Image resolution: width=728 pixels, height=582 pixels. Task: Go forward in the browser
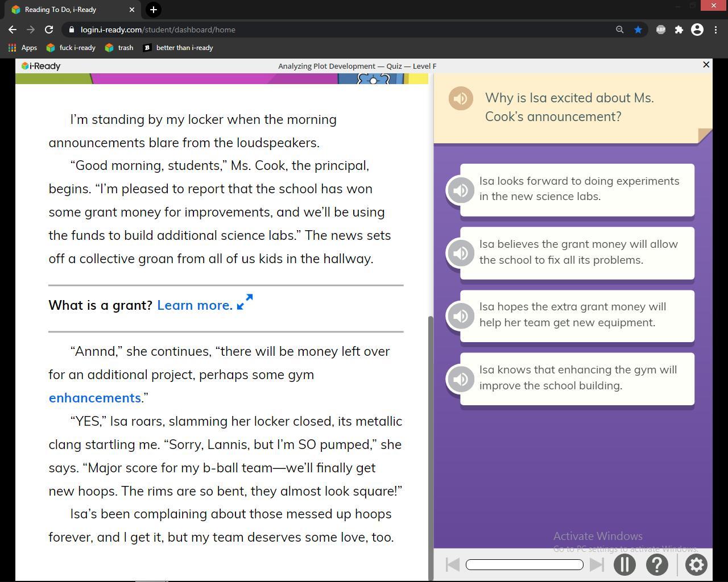coord(31,30)
